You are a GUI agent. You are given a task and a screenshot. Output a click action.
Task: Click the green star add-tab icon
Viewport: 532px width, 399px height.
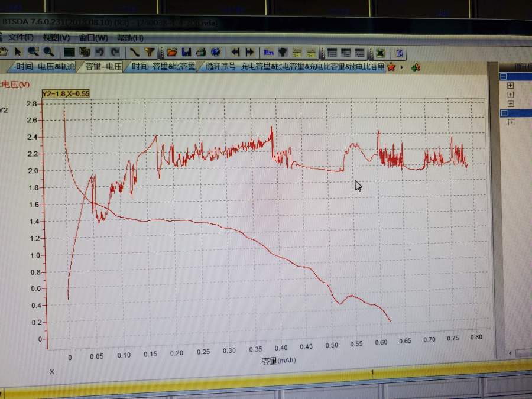coord(416,67)
